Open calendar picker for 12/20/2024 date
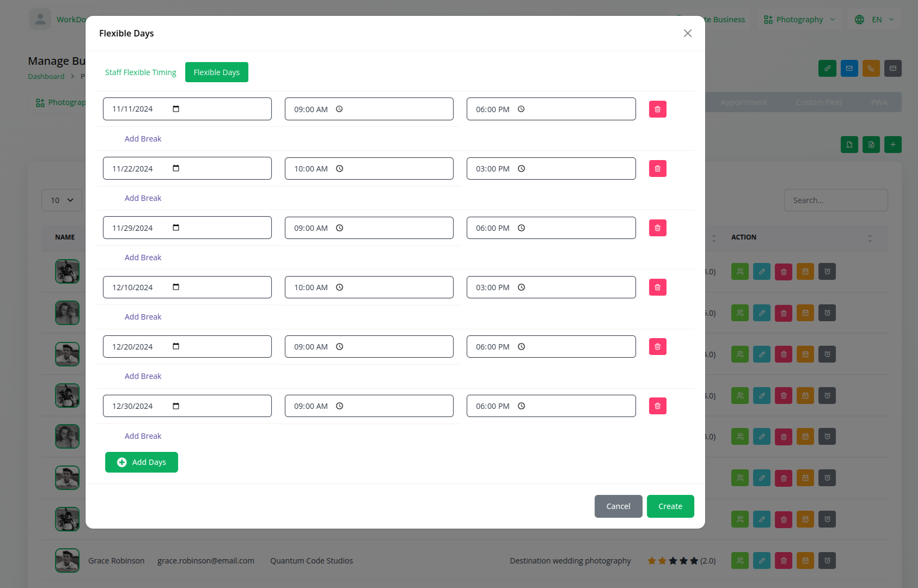918x588 pixels. click(176, 346)
